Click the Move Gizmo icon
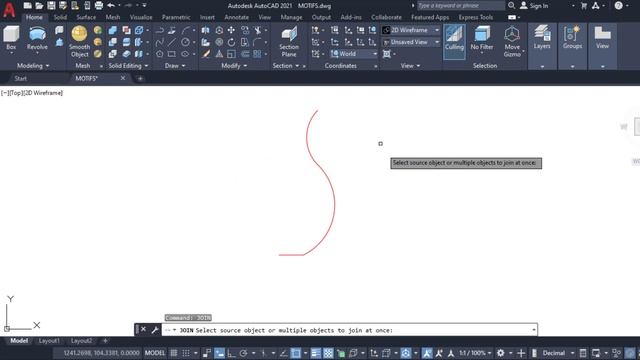This screenshot has height=360, width=640. pyautogui.click(x=512, y=41)
